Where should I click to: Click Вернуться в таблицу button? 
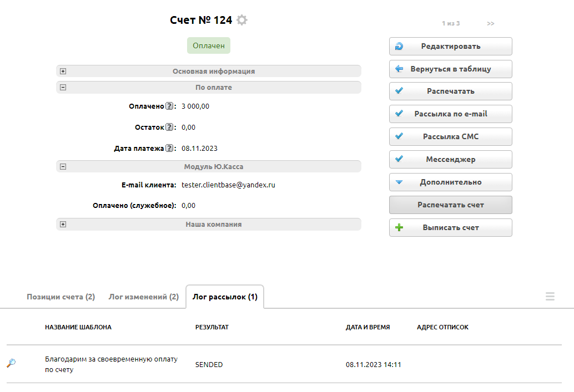coord(450,69)
